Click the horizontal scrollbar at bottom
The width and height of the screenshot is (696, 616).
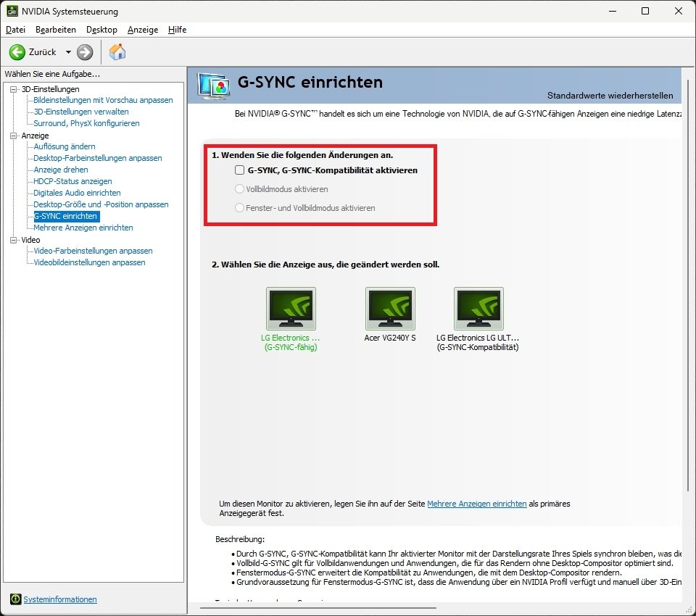point(318,608)
